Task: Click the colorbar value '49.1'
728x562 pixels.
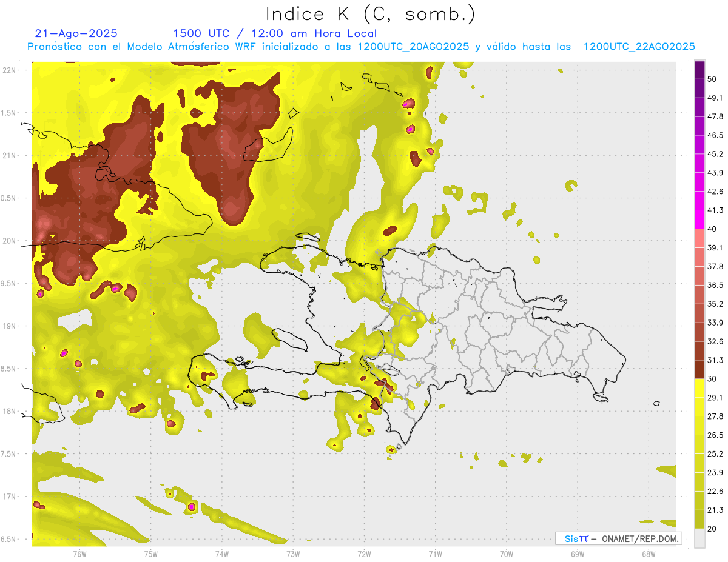Action: pos(716,98)
